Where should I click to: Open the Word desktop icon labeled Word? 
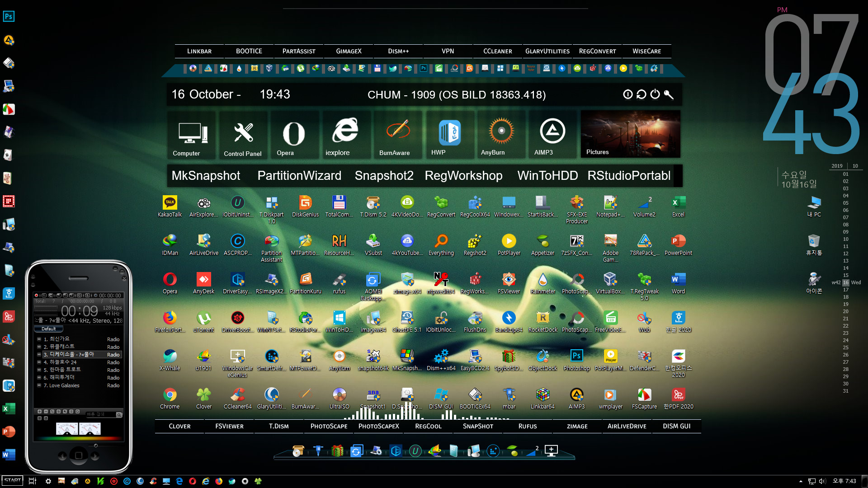coord(678,283)
